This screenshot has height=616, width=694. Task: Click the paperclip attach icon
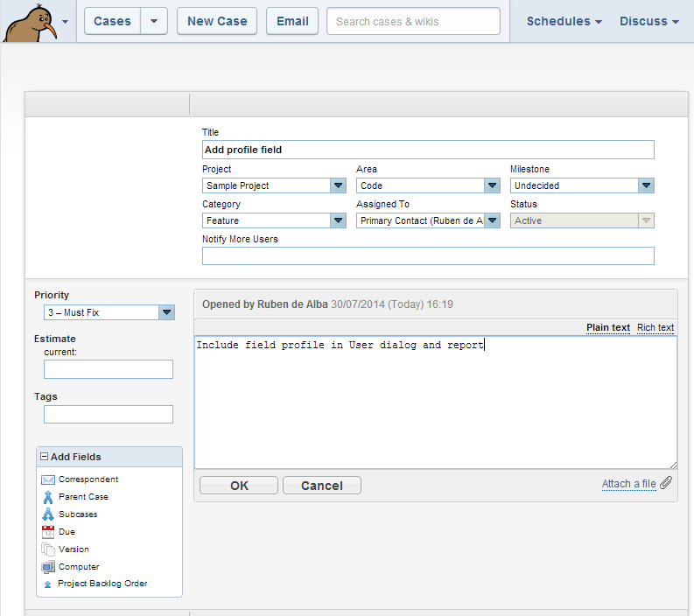click(x=666, y=483)
